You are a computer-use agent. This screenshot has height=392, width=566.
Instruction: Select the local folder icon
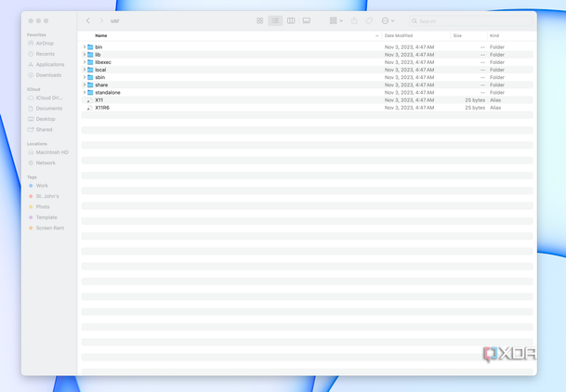(90, 70)
